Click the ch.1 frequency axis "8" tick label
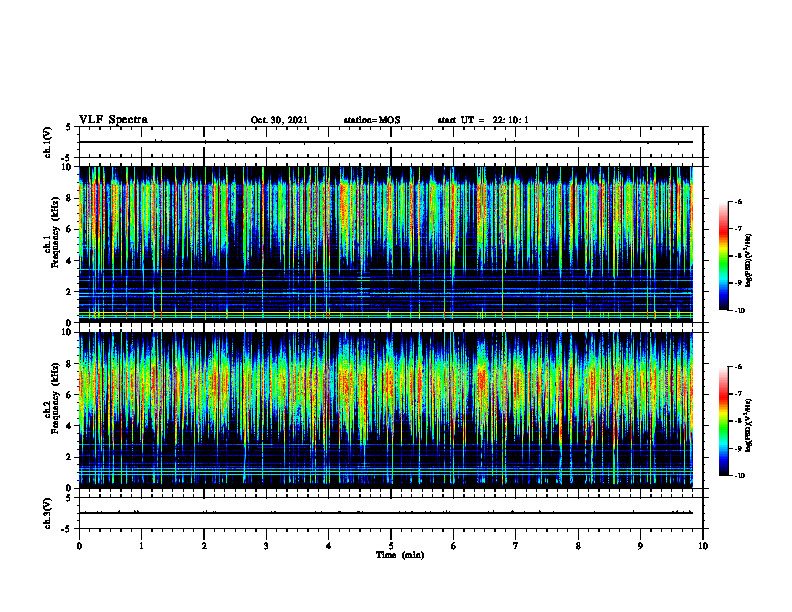Screen dimensions: 792x612 70,198
